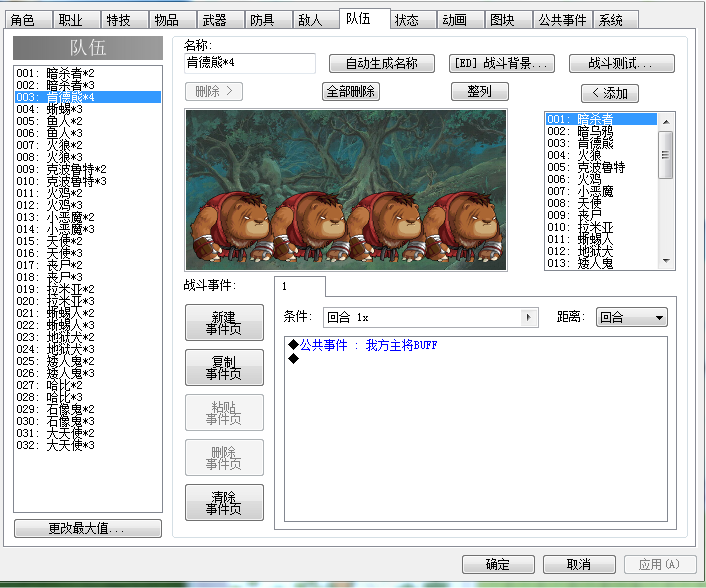Viewport: 706px width, 588px height.
Task: Click 复制事件页 button
Action: [224, 367]
